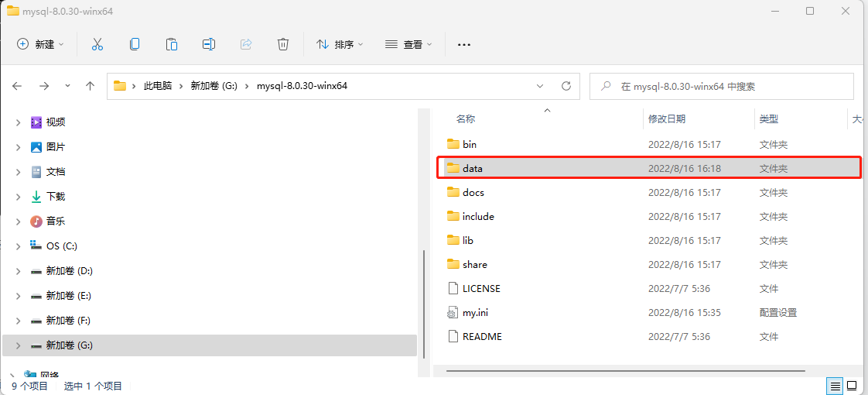
Task: Open the 排序 (Sort) dropdown
Action: pos(340,44)
